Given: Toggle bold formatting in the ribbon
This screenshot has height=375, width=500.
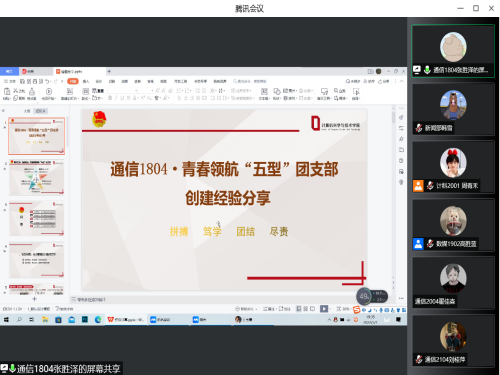Looking at the screenshot, I should (110, 98).
